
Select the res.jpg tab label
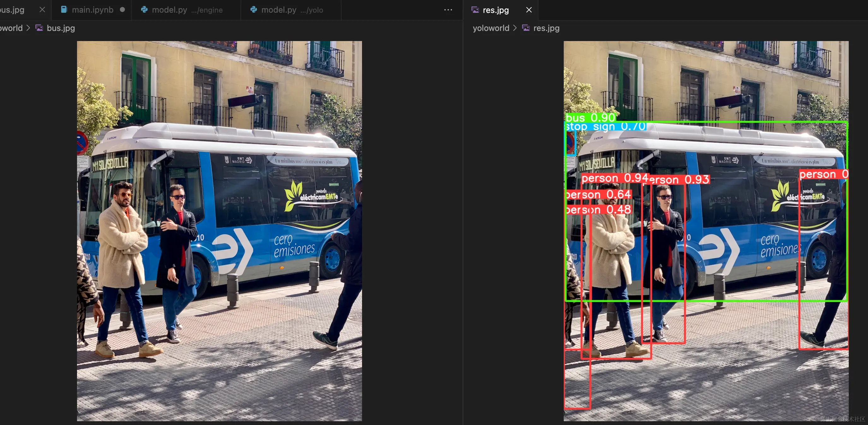tap(496, 10)
